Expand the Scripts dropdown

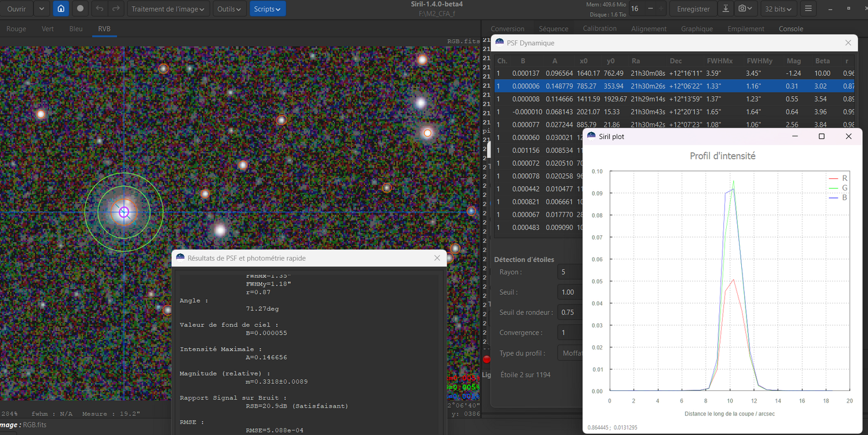point(267,9)
